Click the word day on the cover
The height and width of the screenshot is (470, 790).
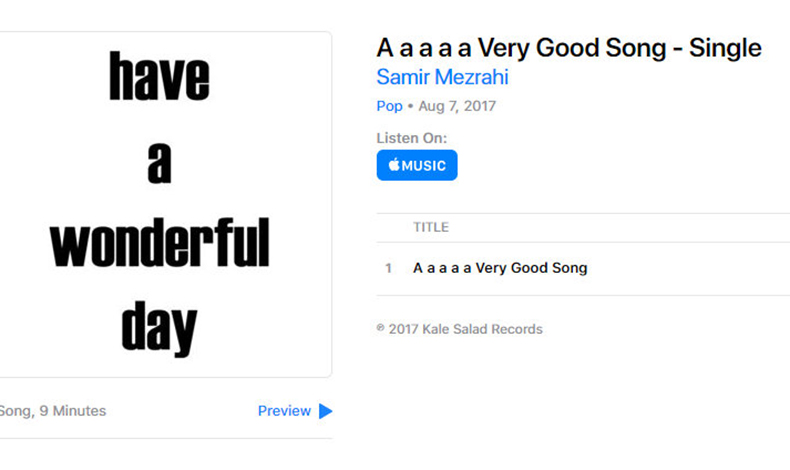click(159, 328)
